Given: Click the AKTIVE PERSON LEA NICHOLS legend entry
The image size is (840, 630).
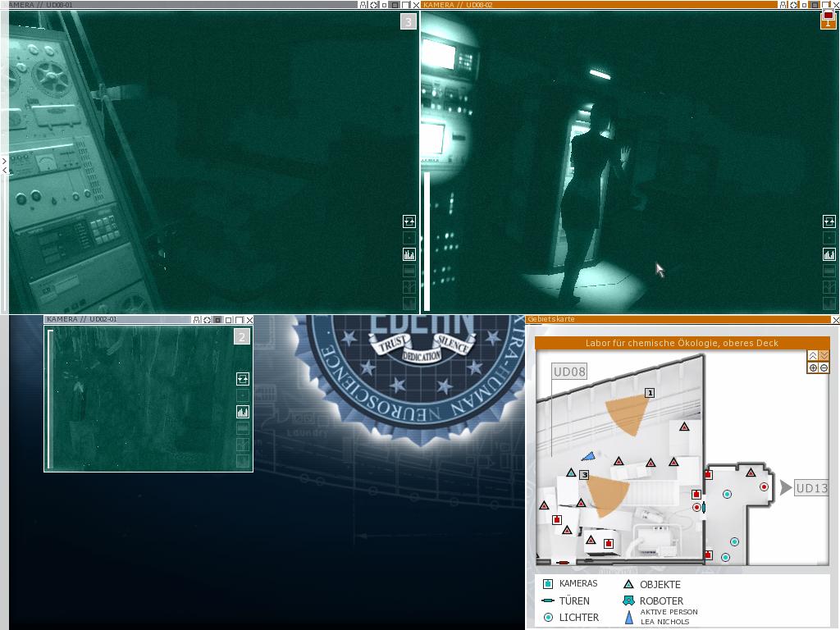Looking at the screenshot, I should coord(661,617).
